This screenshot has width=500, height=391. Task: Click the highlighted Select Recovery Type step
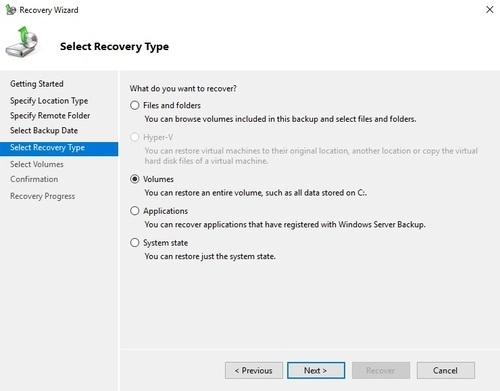pyautogui.click(x=59, y=149)
